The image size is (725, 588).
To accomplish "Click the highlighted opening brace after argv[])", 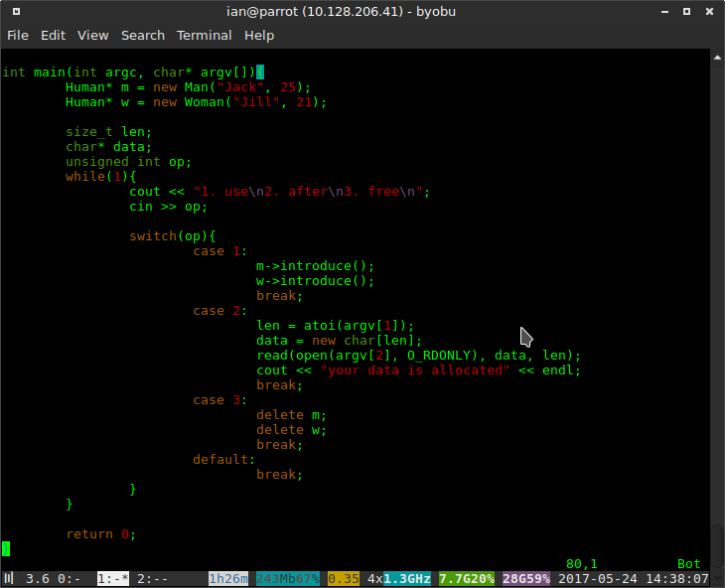I will coord(260,73).
